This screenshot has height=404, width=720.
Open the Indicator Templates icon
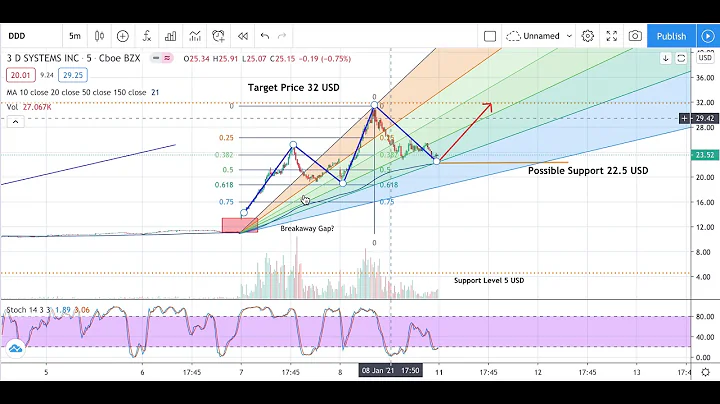coord(194,36)
